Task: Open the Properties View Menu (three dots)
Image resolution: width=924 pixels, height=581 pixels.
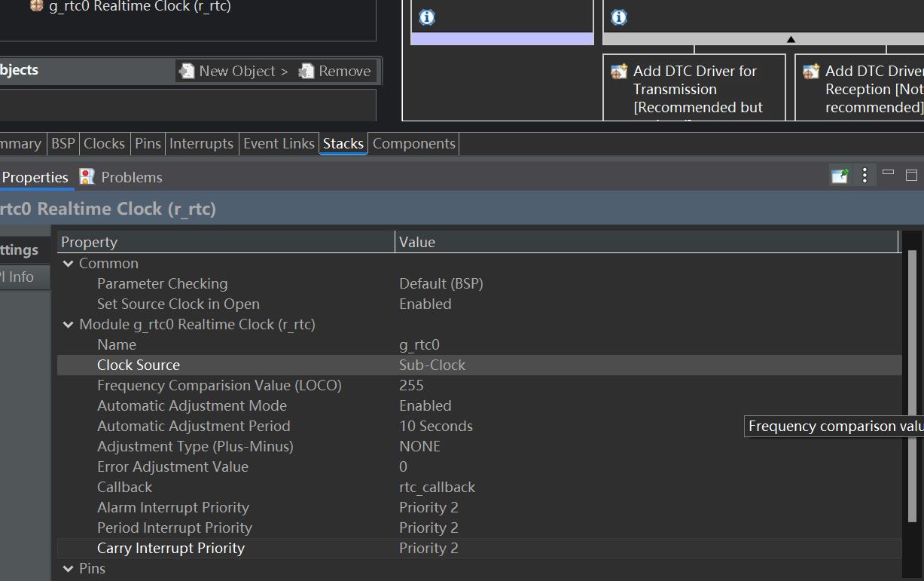Action: click(865, 176)
